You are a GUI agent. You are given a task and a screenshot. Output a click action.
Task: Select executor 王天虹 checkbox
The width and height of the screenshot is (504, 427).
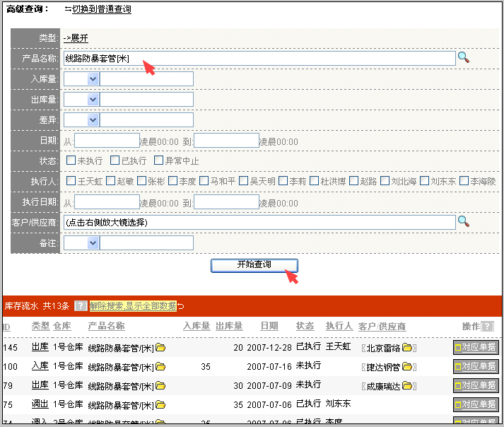[x=71, y=181]
